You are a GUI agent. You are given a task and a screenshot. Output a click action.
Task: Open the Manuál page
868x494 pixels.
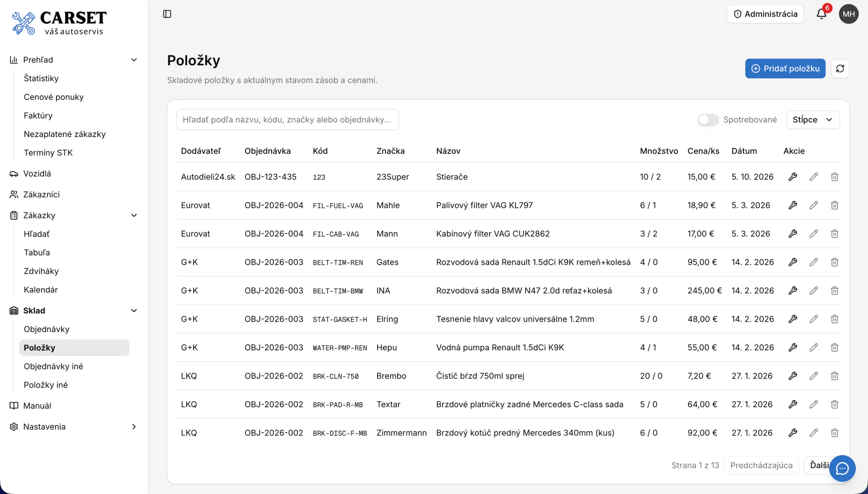click(x=37, y=406)
